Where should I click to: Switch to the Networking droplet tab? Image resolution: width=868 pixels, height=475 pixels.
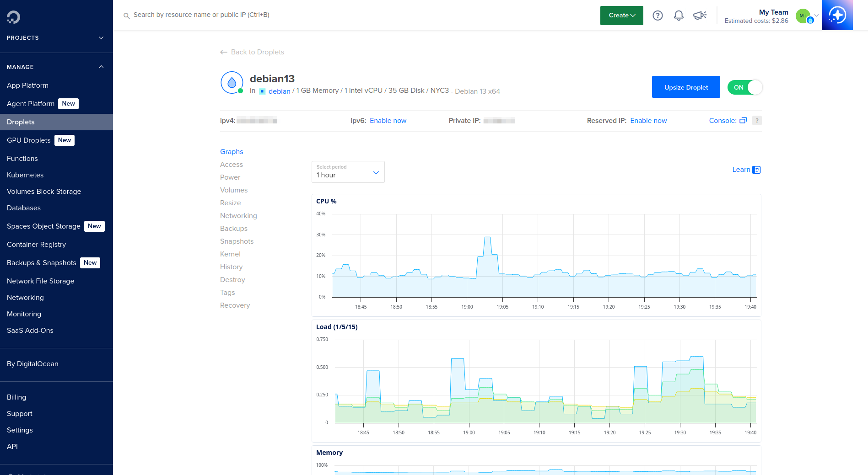[238, 216]
